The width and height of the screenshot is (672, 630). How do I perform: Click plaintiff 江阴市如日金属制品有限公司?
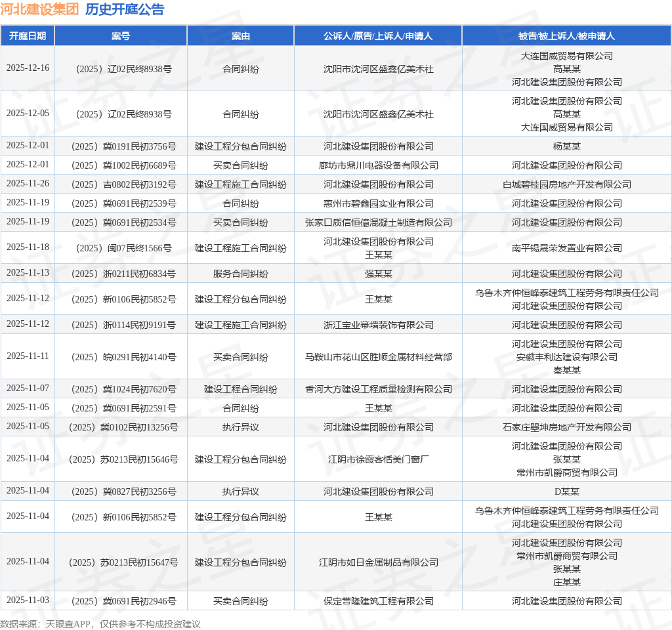tap(379, 562)
